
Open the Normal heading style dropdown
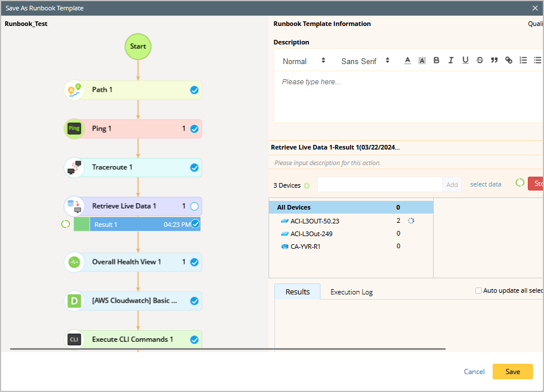click(x=304, y=61)
